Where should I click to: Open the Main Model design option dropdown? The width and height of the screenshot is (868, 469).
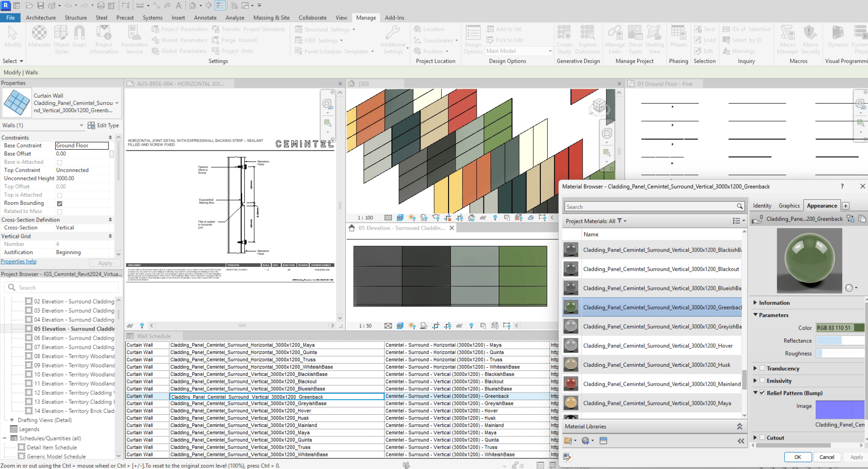tap(519, 51)
